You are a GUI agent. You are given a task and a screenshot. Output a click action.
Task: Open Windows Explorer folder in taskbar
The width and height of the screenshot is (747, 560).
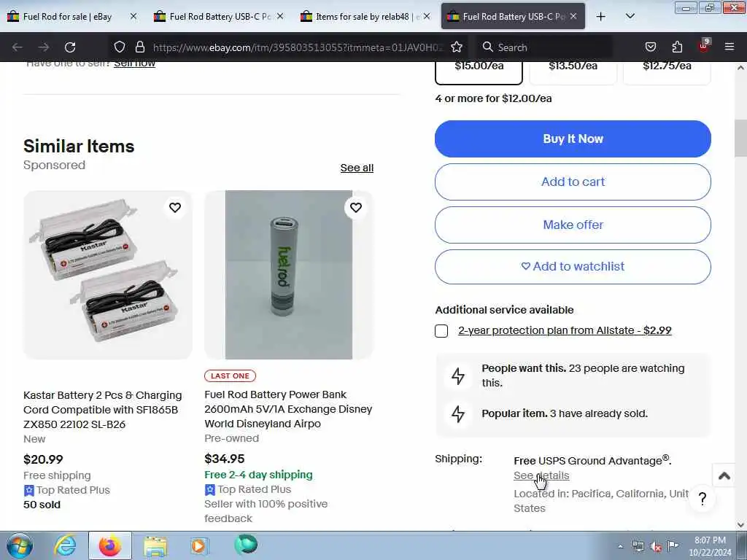point(155,546)
